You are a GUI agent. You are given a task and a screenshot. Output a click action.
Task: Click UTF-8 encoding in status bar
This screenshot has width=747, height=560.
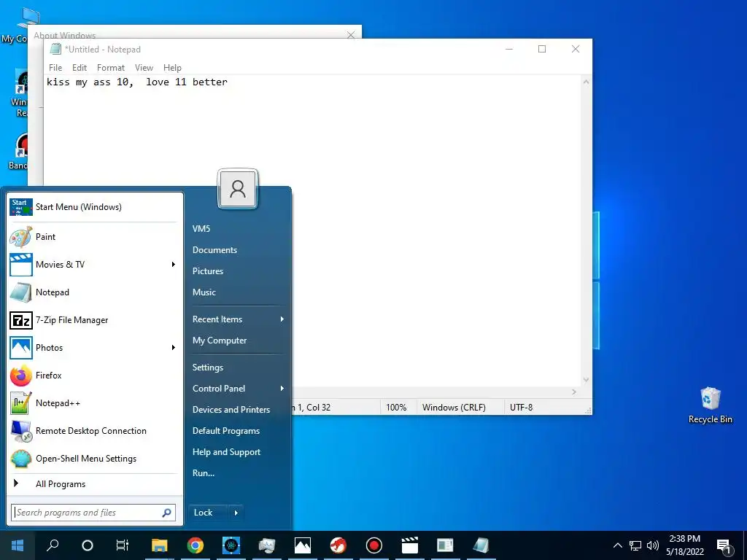pyautogui.click(x=521, y=408)
